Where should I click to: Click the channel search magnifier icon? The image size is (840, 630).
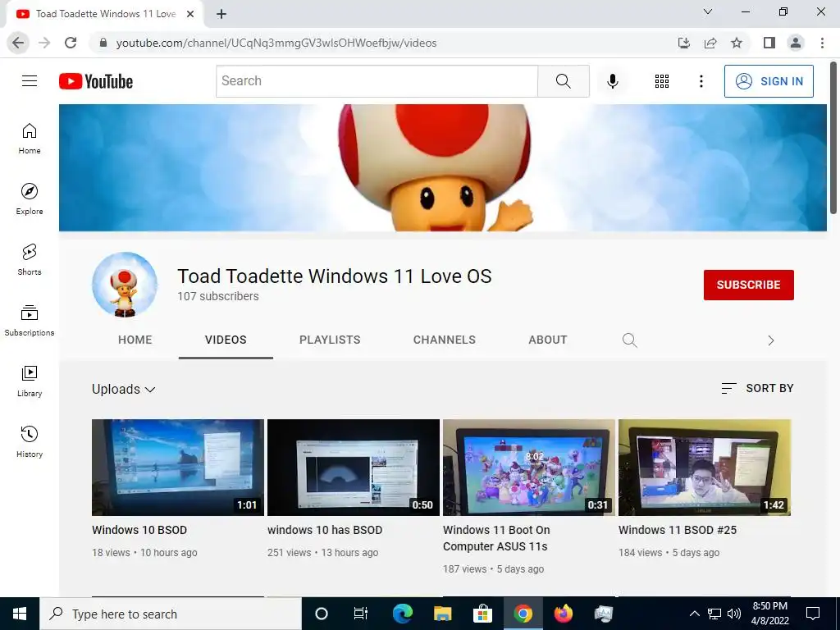click(629, 340)
